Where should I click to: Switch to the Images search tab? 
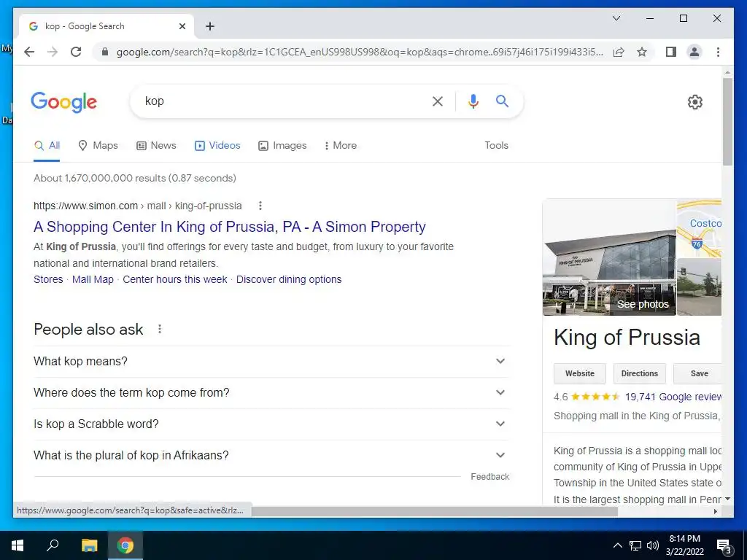tap(282, 146)
